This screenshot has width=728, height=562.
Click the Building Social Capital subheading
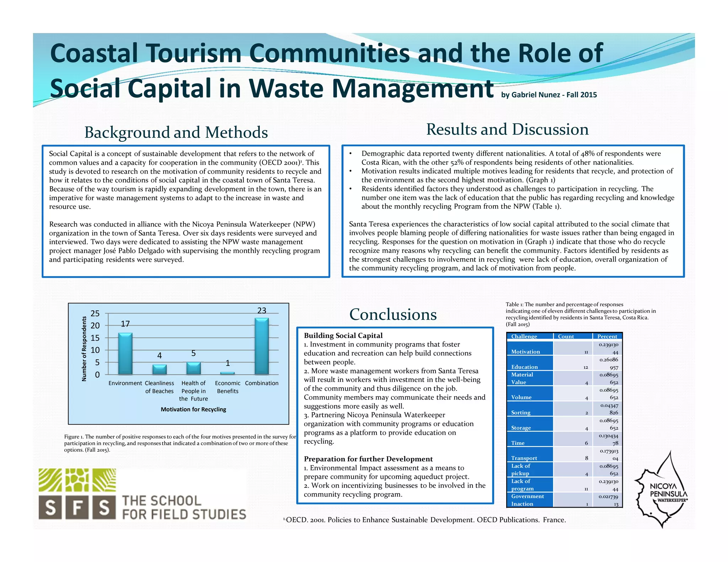click(343, 336)
